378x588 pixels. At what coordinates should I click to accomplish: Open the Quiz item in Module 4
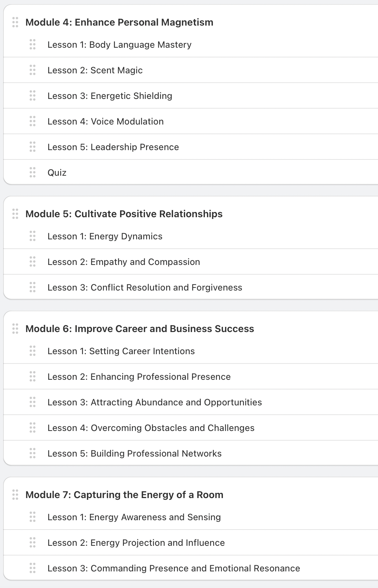tap(57, 173)
